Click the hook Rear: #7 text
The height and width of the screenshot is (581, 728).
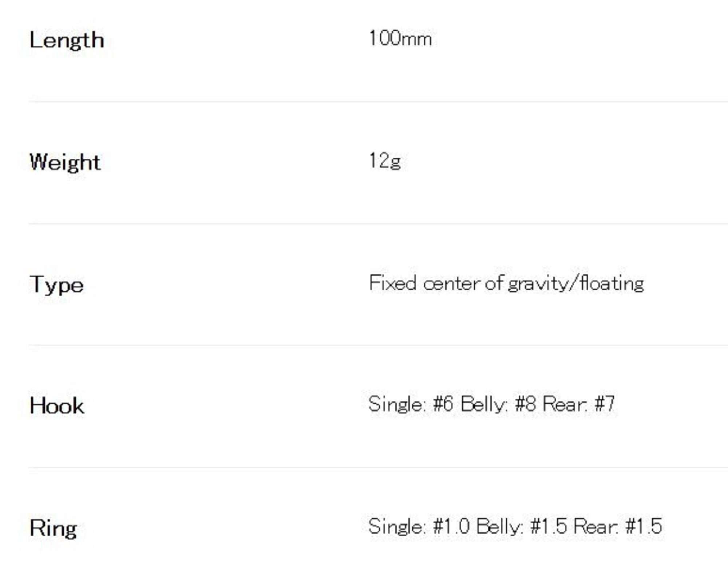(578, 404)
